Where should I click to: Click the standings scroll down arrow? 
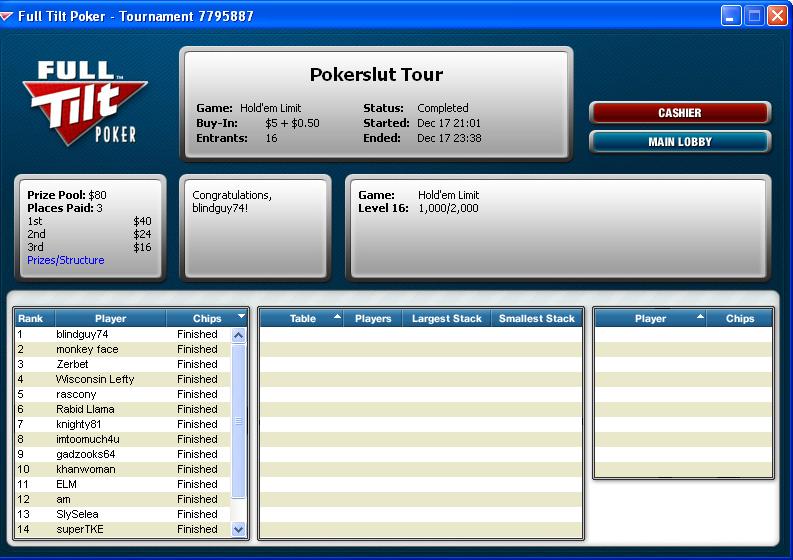pos(239,529)
